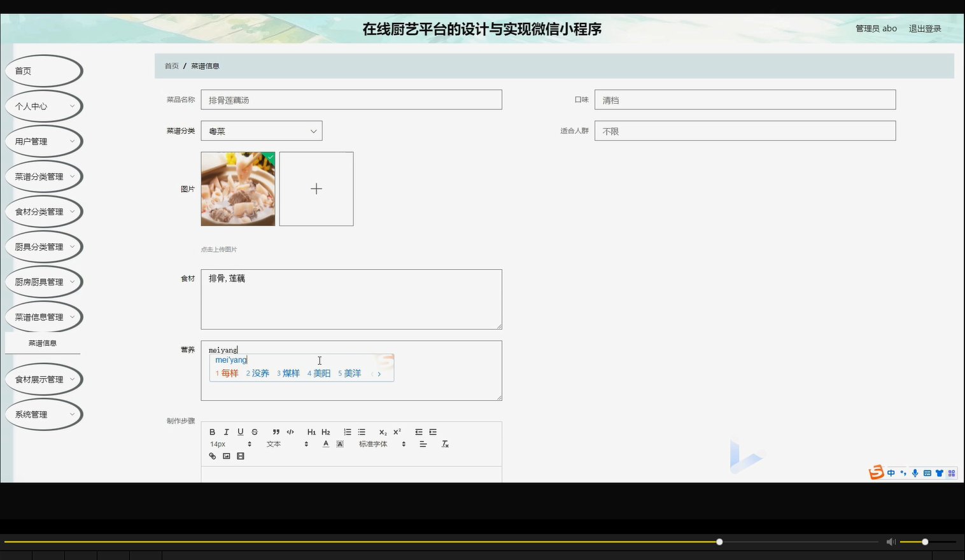The image size is (965, 560).
Task: Toggle underline formatting in the editor
Action: click(241, 432)
